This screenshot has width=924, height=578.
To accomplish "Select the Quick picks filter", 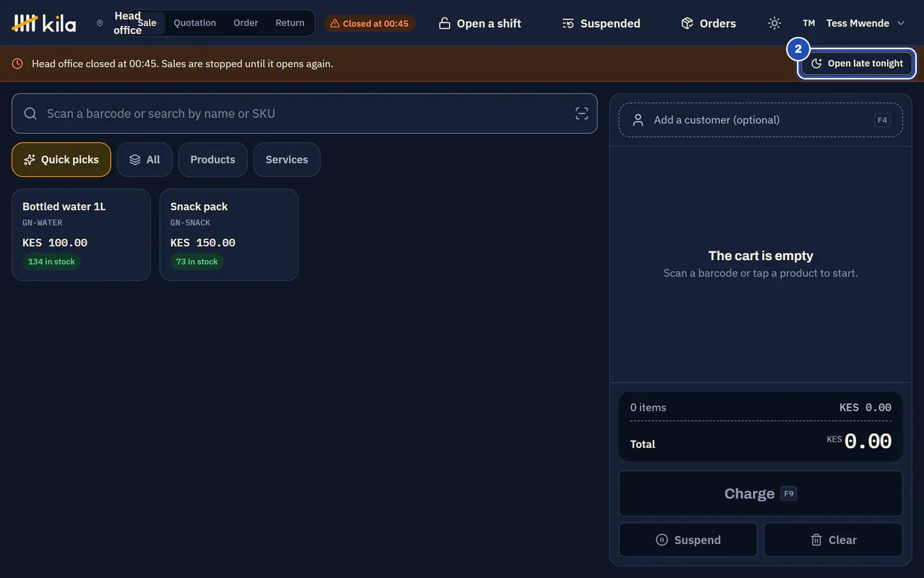I will click(61, 160).
